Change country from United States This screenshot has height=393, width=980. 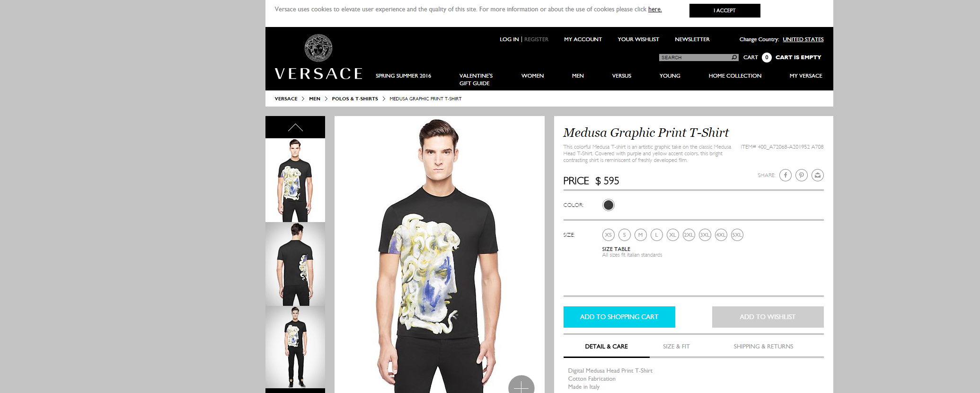pyautogui.click(x=803, y=39)
